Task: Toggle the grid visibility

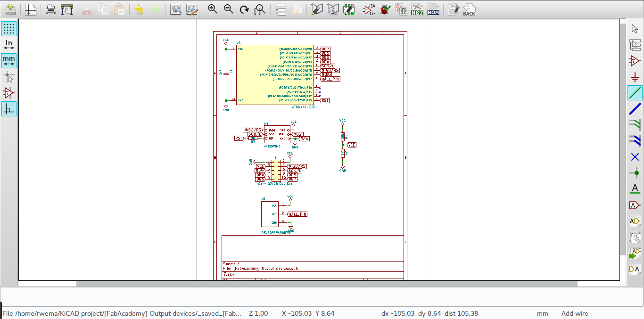Action: tap(8, 28)
